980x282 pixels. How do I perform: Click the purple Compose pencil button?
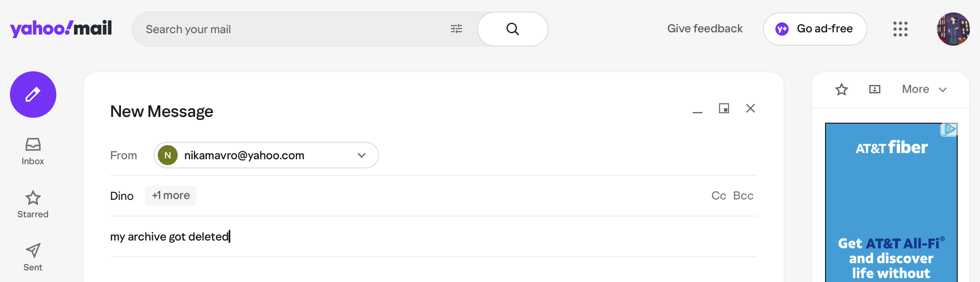click(33, 95)
